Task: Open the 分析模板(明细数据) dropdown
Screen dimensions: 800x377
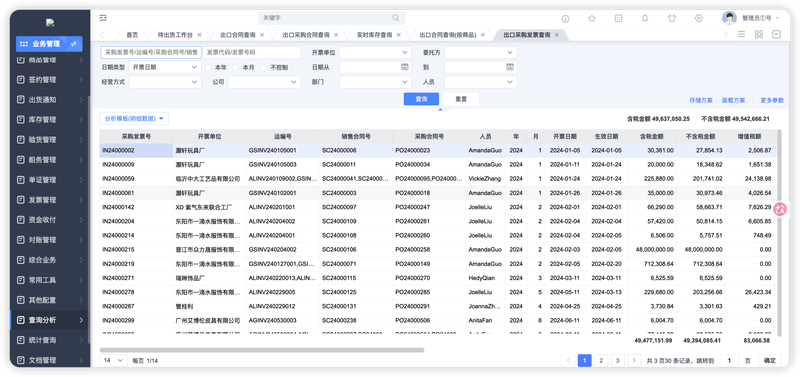Action: coord(134,118)
